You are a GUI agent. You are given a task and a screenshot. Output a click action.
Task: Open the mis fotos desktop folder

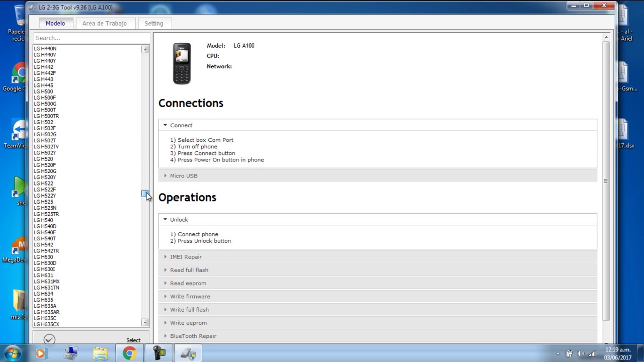19,304
